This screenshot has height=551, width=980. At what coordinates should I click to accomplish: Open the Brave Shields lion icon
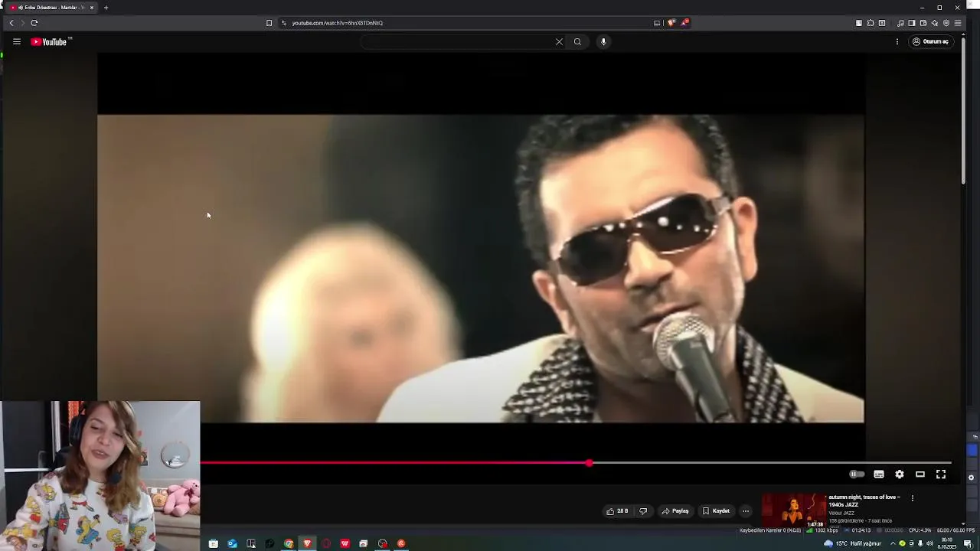tap(671, 23)
